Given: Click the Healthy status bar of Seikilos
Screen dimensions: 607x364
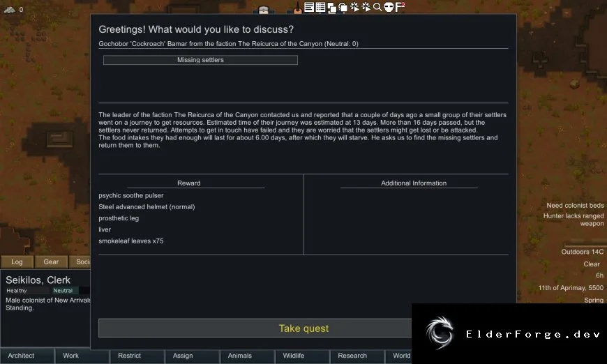Looking at the screenshot, I should [27, 291].
